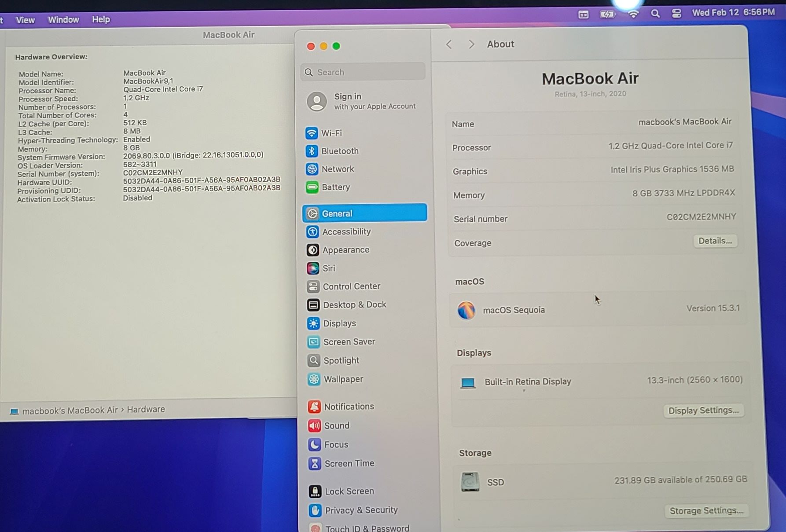Open Display Settings button
Screen dimensions: 786x532
tap(703, 411)
